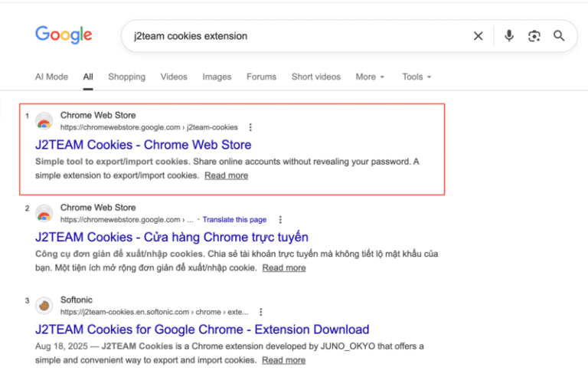
Task: Expand the More dropdown
Action: (370, 77)
